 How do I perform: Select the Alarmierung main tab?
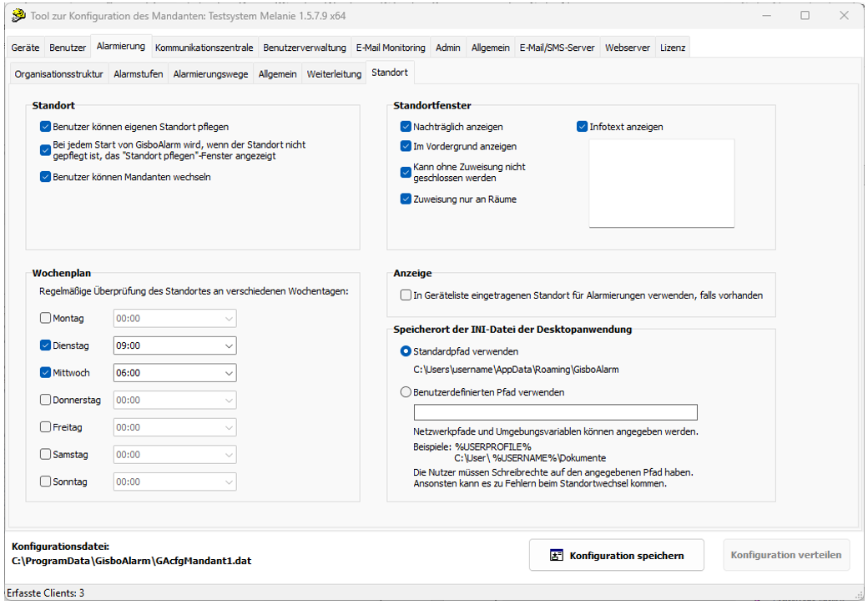[x=121, y=46]
